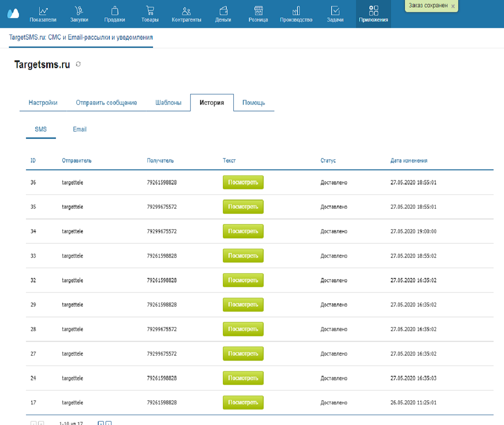The height and width of the screenshot is (425, 504).
Task: Open the Производство section
Action: (296, 14)
